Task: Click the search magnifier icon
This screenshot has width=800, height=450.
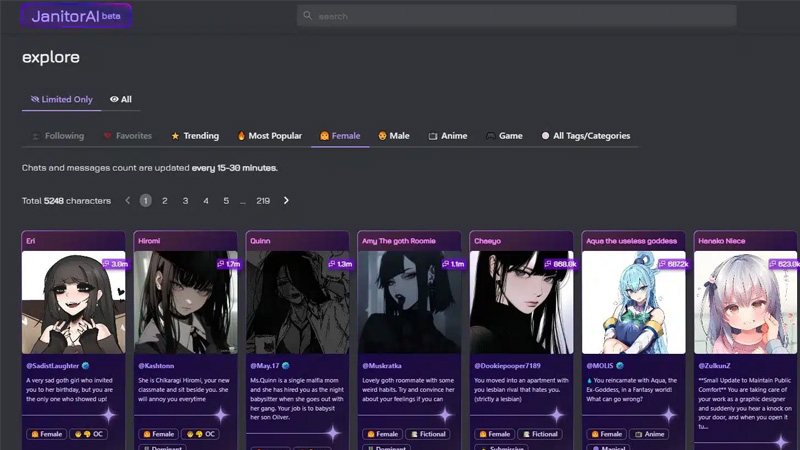Action: 308,16
